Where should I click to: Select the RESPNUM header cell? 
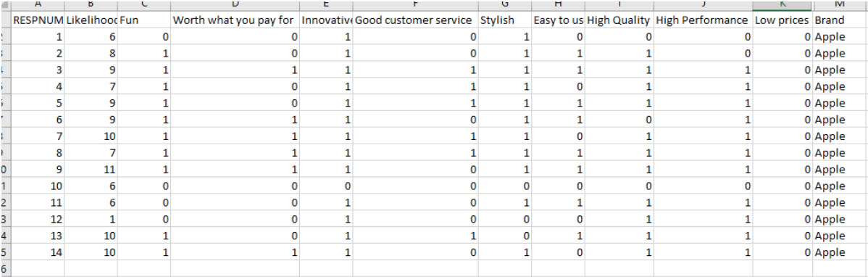(x=38, y=20)
